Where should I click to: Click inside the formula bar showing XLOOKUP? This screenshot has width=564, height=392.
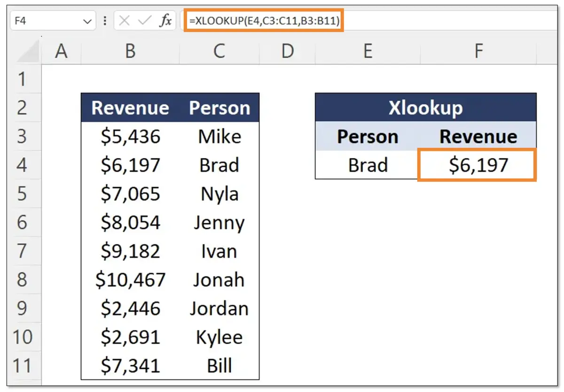pos(263,20)
